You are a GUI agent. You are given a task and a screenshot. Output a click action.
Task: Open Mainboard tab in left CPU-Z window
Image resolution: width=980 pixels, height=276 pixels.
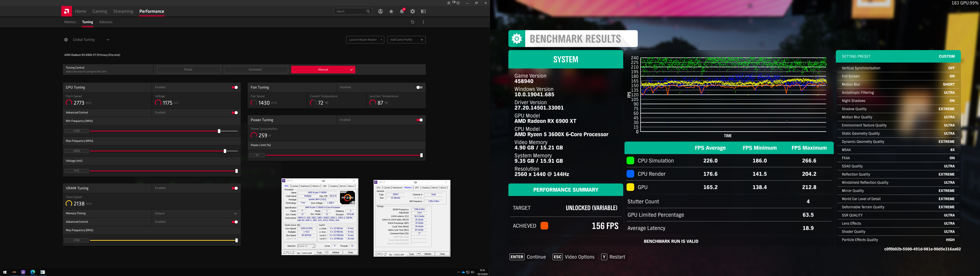coord(305,186)
